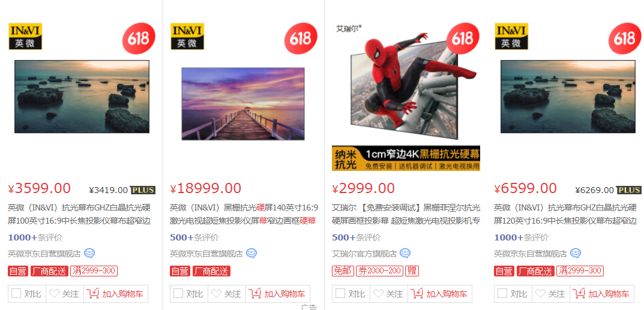Viewport: 644px width, 310px height.
Task: Open the 100英寸 英微 抗光幕布 product title
Action: tap(79, 215)
